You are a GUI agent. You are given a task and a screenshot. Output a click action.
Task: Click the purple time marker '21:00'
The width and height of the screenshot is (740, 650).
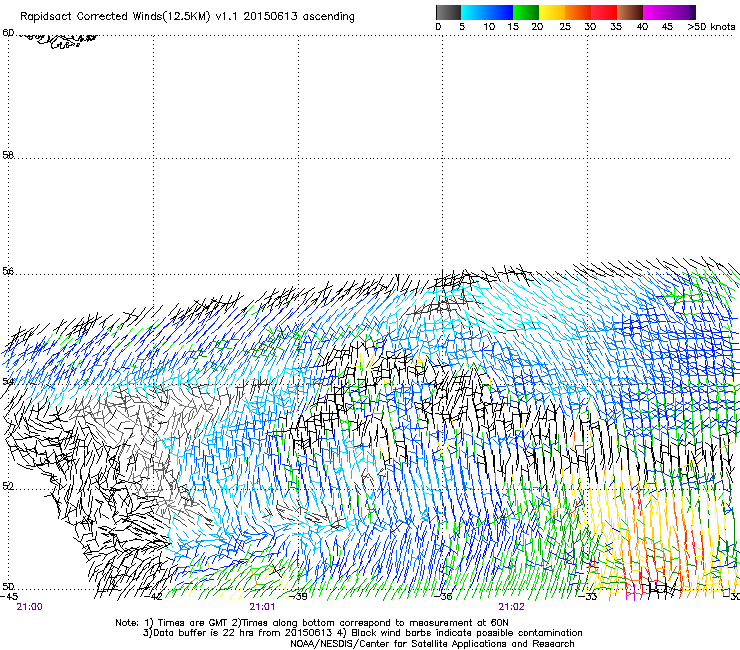pyautogui.click(x=29, y=607)
